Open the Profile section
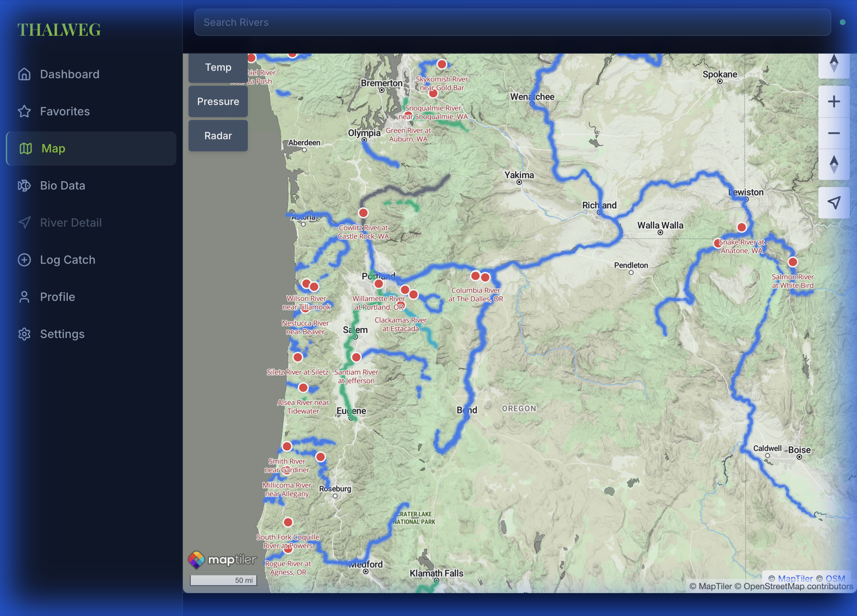The height and width of the screenshot is (616, 857). (x=57, y=297)
